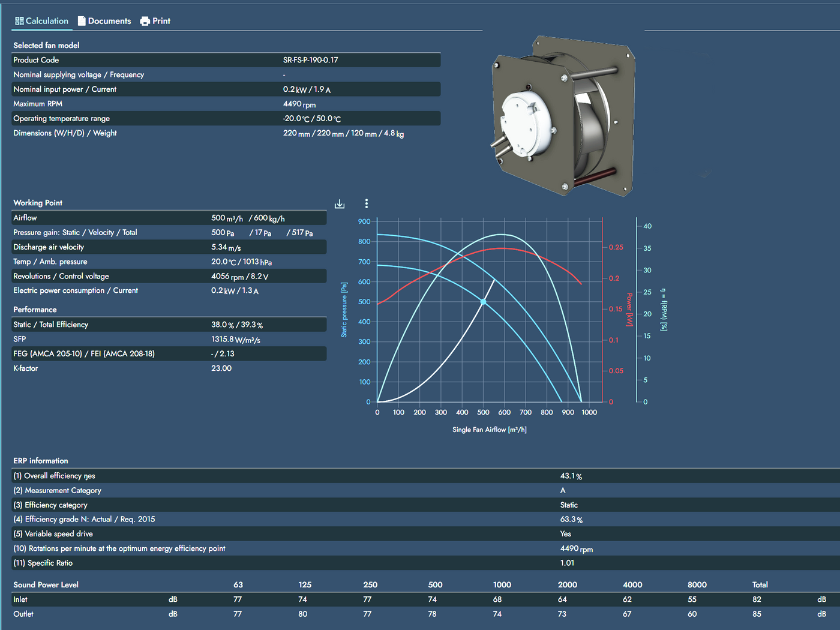
Task: Click the pressure gain value 500 Pa
Action: 223,233
